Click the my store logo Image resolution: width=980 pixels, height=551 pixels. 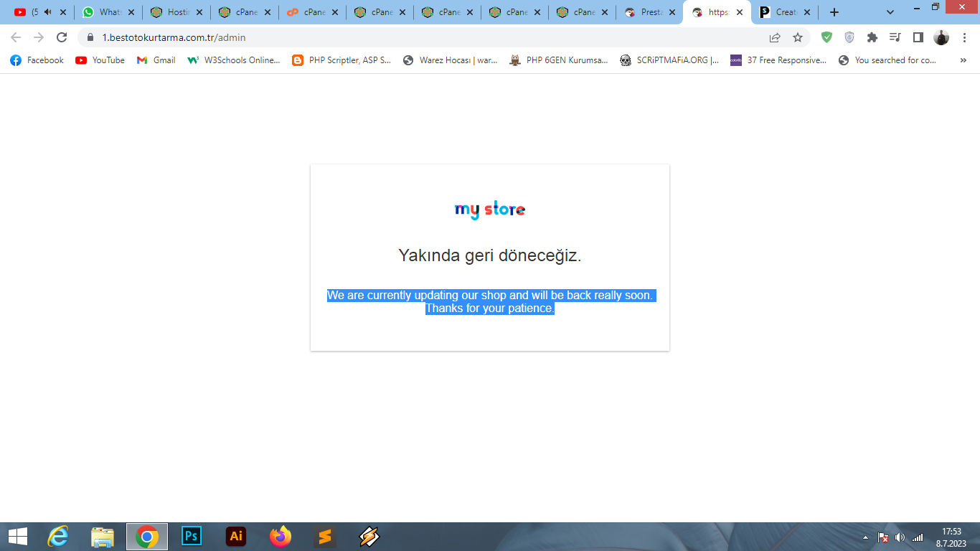pyautogui.click(x=490, y=209)
